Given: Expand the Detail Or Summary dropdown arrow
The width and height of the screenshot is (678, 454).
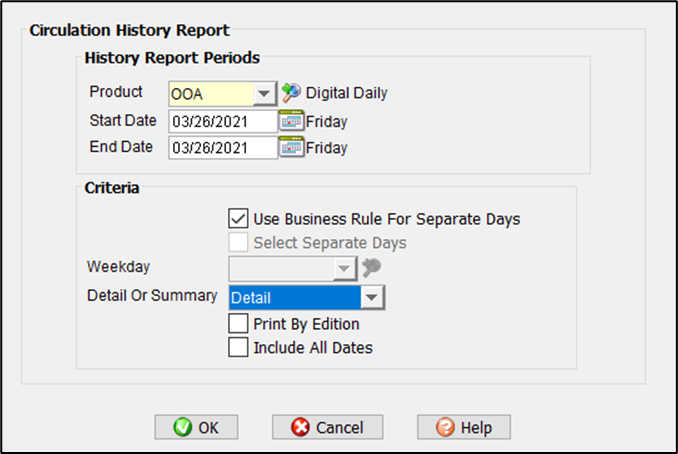Looking at the screenshot, I should [371, 297].
